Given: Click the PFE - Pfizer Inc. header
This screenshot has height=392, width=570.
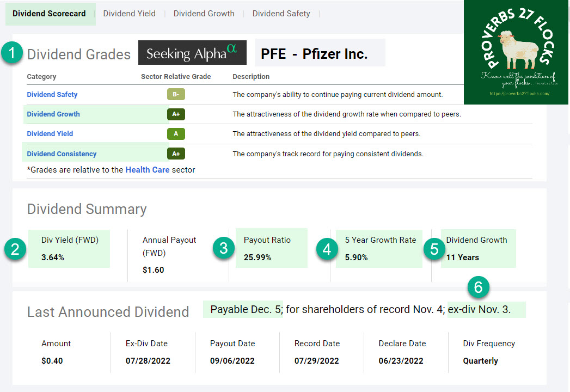Looking at the screenshot, I should click(x=320, y=52).
